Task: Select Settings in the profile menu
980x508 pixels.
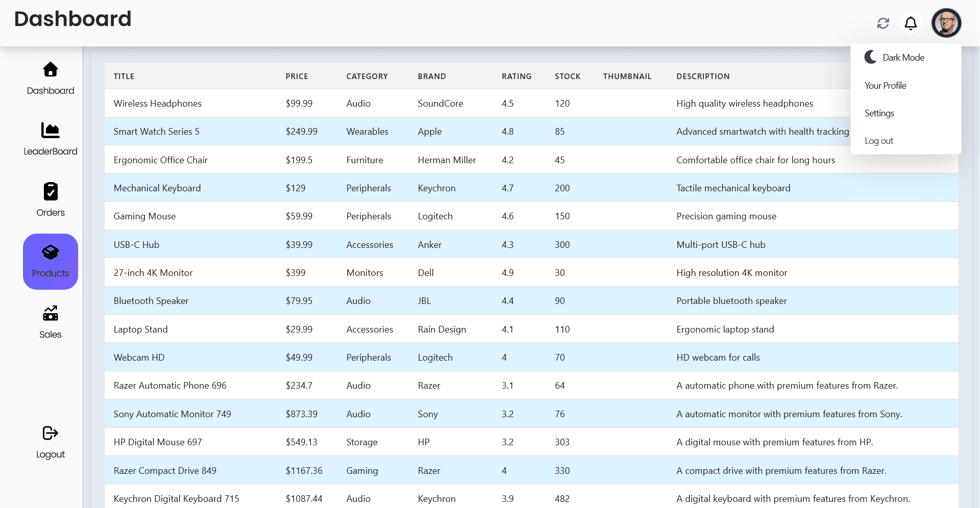Action: [879, 113]
